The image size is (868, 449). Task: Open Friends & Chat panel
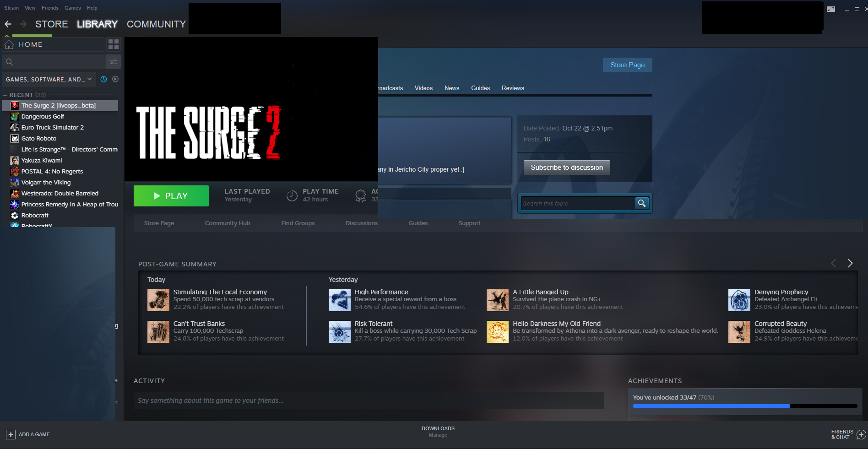pyautogui.click(x=848, y=434)
